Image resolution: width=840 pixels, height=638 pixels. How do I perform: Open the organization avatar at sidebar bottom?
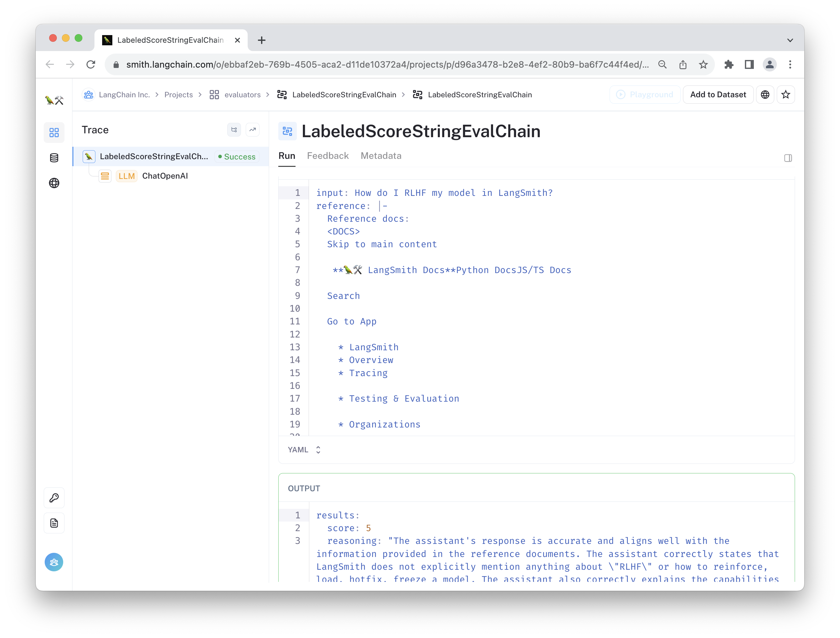pos(54,562)
